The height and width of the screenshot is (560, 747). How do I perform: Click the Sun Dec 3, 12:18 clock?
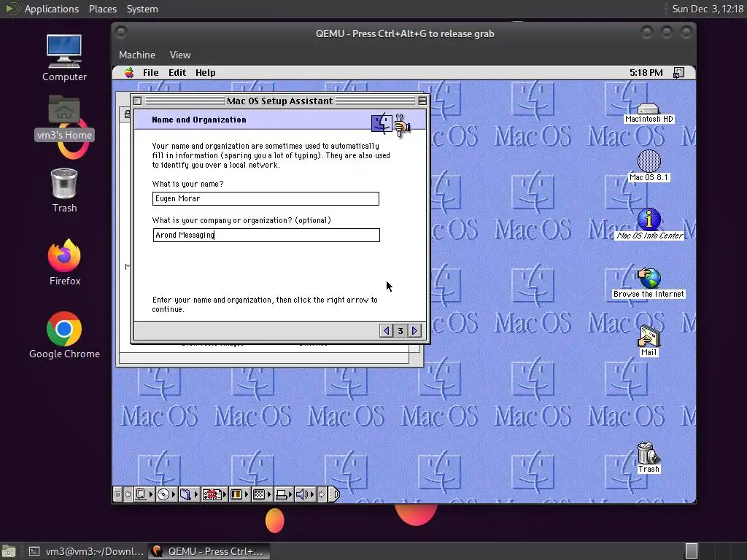tap(708, 9)
